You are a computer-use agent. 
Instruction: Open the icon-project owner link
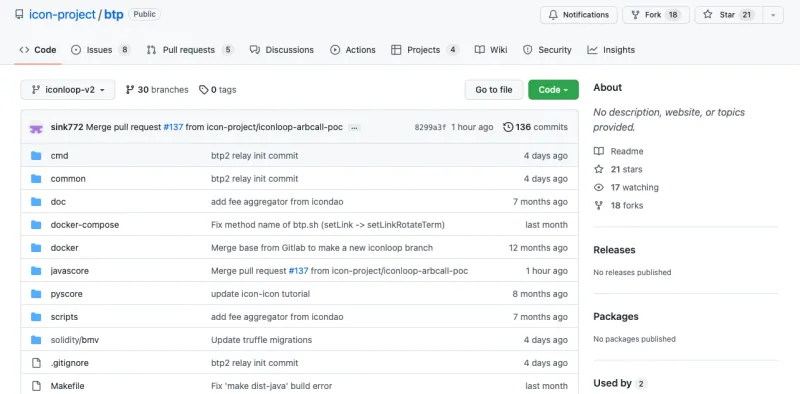(x=62, y=14)
